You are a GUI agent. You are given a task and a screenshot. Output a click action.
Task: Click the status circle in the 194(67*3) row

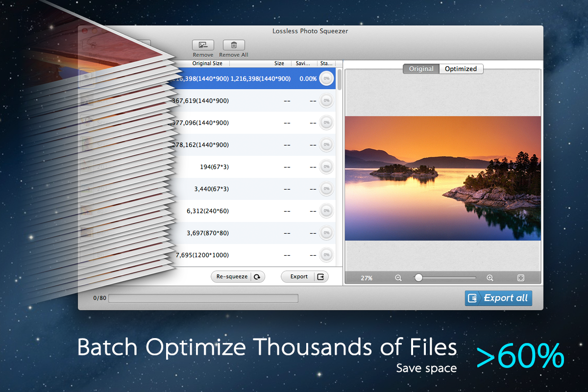(326, 167)
